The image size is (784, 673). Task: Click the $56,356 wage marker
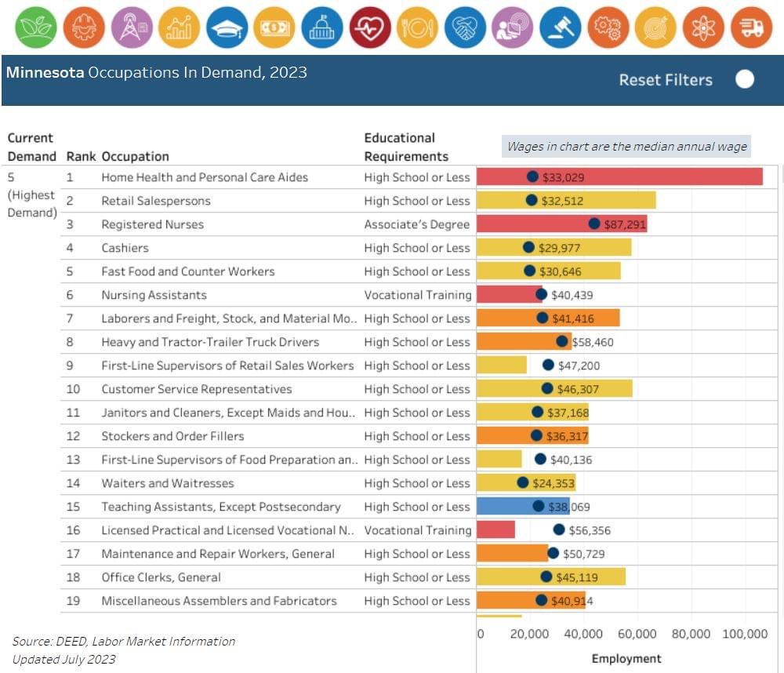[x=559, y=529]
